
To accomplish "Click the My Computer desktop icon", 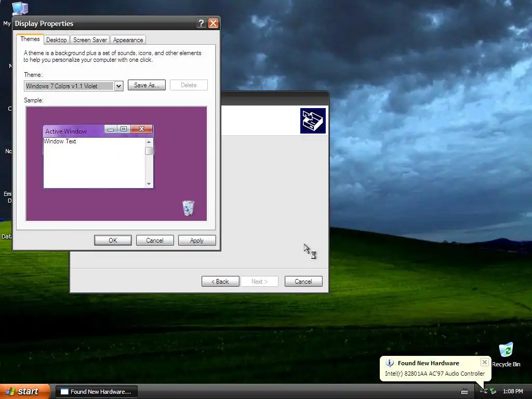I will pos(20,8).
